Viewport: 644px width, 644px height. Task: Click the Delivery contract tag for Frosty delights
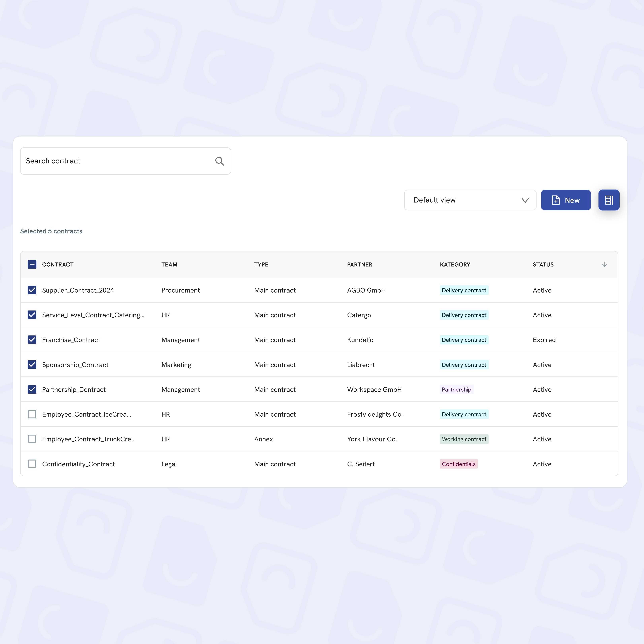(464, 414)
